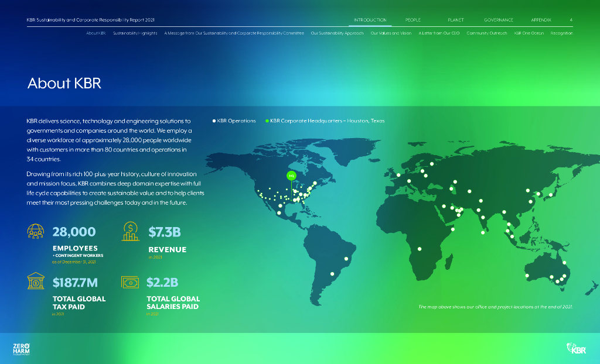Open the GOVERNANCE section

tap(499, 20)
